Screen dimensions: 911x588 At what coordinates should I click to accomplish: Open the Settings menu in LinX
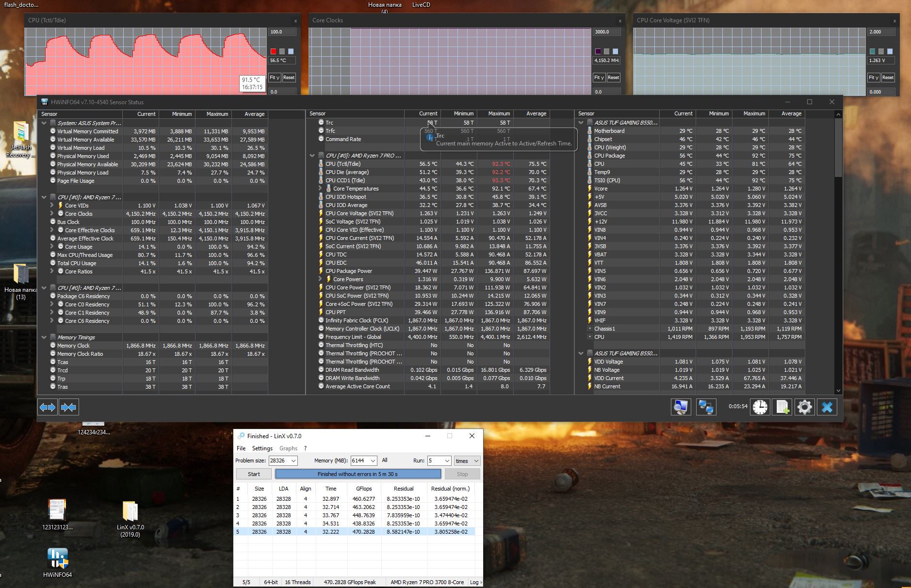(x=262, y=448)
